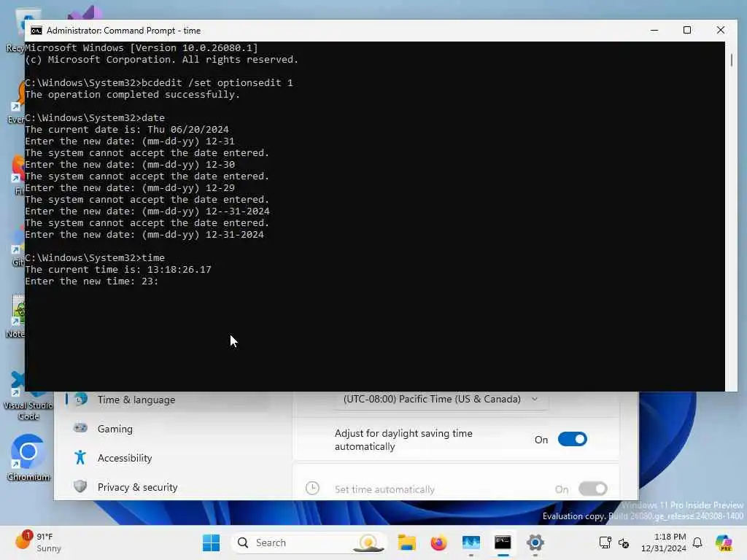
Task: Click the Privacy shield icon in Settings
Action: point(80,486)
